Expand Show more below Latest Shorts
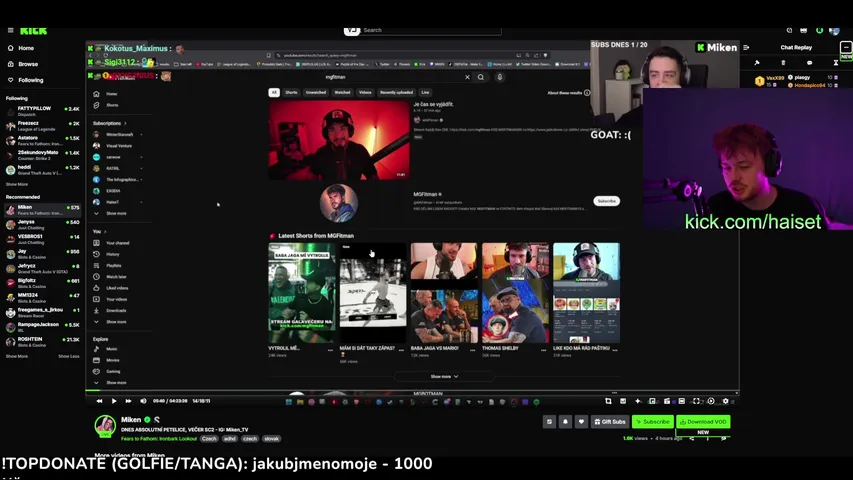This screenshot has width=853, height=480. coord(444,377)
